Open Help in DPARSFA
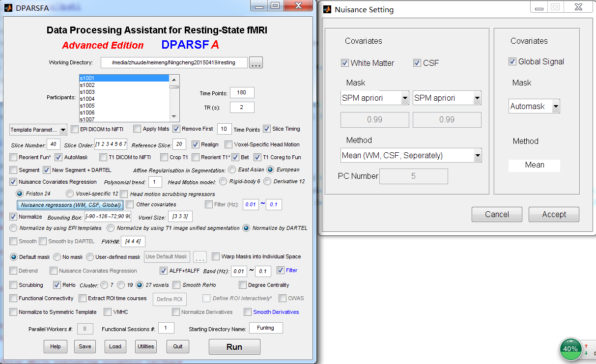The image size is (596, 364). click(56, 346)
